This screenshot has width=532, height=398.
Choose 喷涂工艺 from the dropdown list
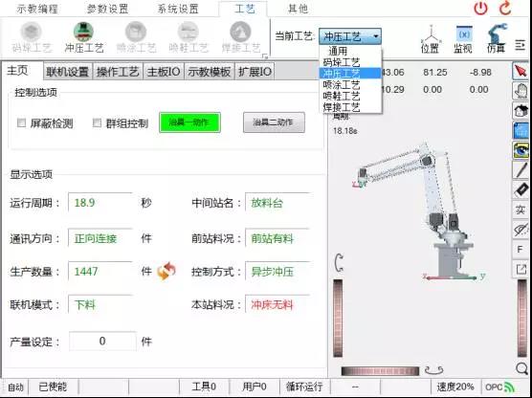342,85
